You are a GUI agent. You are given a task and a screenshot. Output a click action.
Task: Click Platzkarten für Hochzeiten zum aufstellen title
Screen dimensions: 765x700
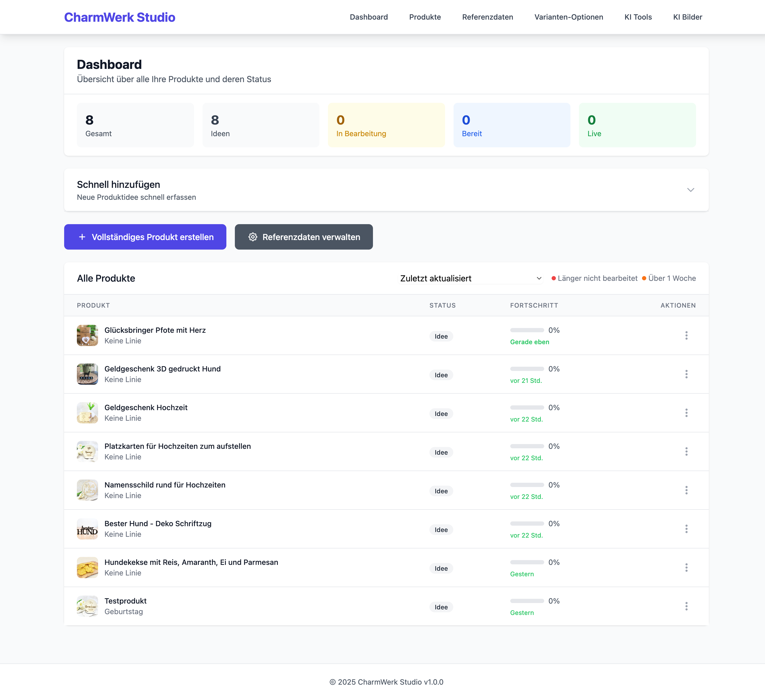(x=178, y=446)
